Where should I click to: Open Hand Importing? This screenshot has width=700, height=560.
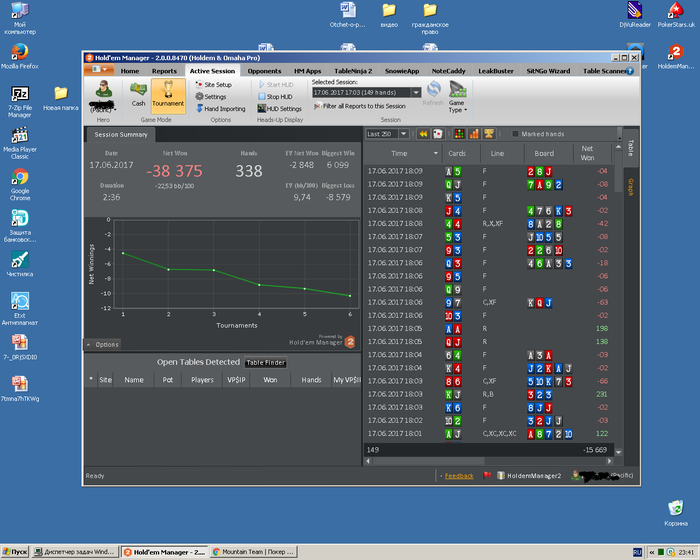[x=221, y=109]
